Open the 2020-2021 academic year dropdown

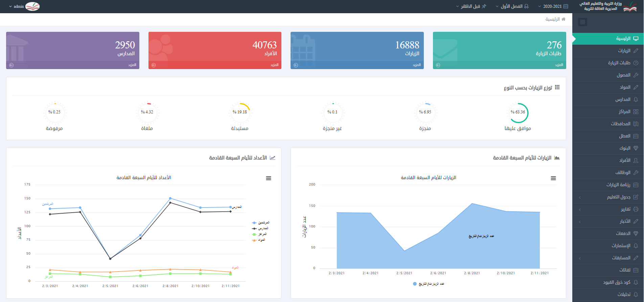pyautogui.click(x=553, y=6)
